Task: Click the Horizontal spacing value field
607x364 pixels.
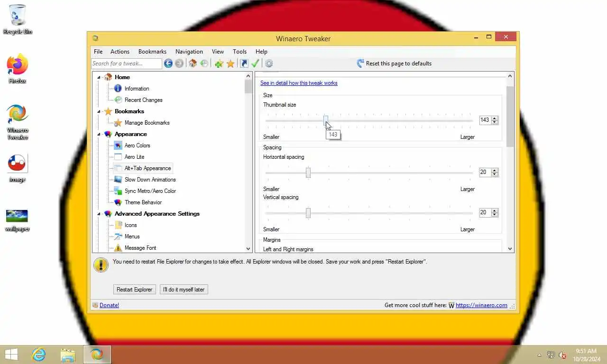Action: click(x=485, y=173)
